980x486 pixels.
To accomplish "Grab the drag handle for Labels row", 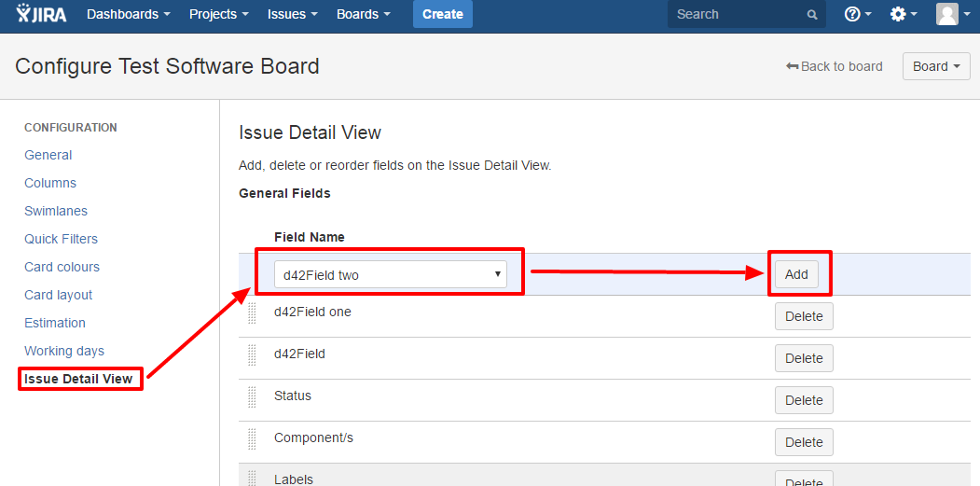I will point(253,478).
